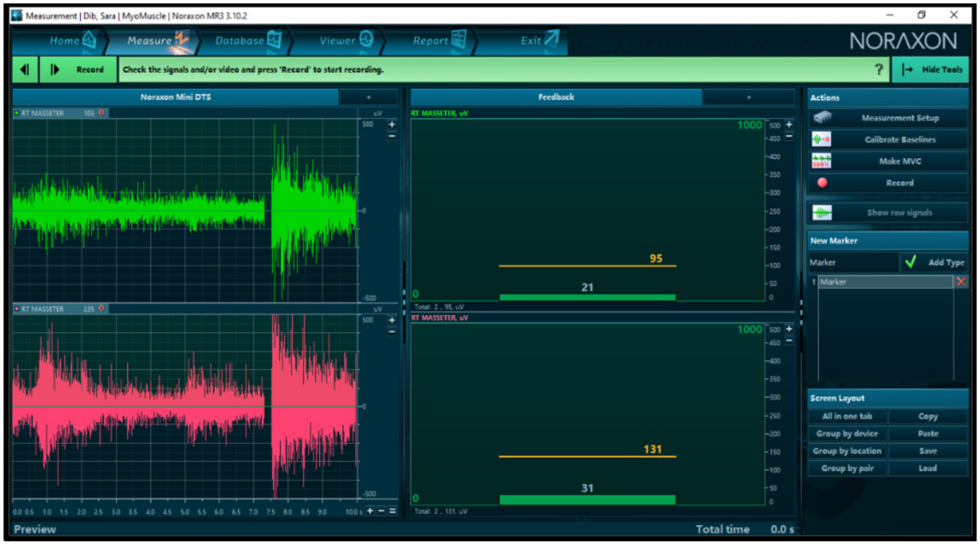Click the previous step arrow icon
The height and width of the screenshot is (545, 980).
point(25,69)
